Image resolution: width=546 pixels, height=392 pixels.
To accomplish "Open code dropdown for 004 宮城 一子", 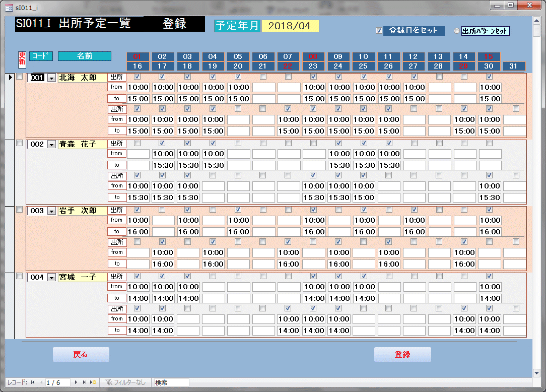I will (51, 278).
